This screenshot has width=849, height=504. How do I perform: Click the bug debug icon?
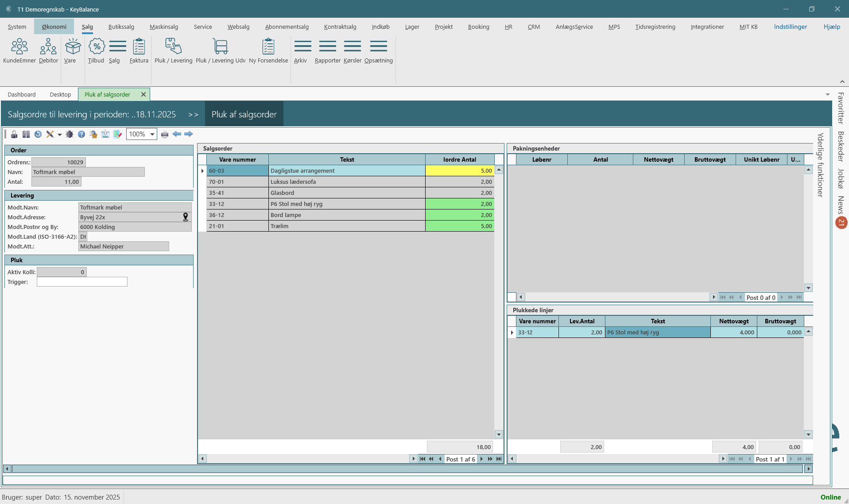[x=70, y=134]
